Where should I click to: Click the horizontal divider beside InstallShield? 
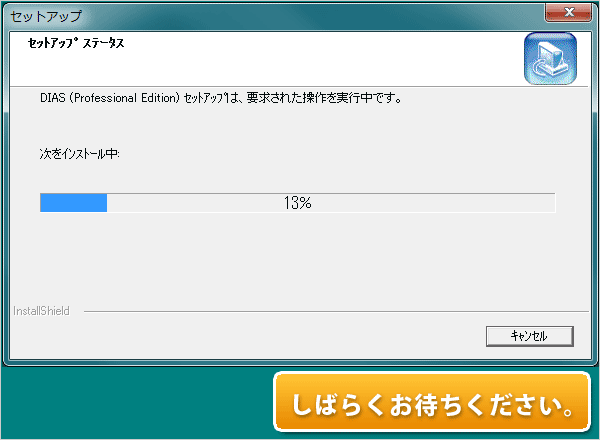pos(336,311)
